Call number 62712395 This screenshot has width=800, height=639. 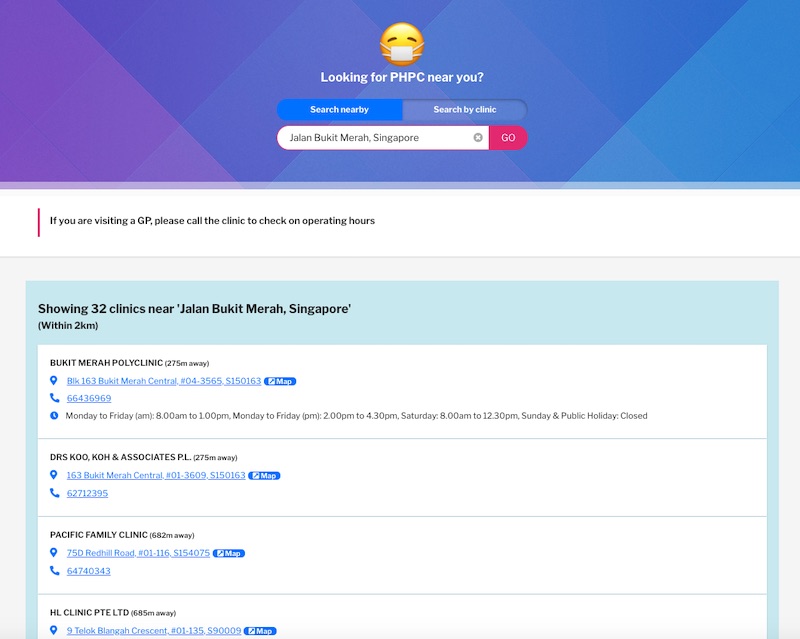(87, 493)
